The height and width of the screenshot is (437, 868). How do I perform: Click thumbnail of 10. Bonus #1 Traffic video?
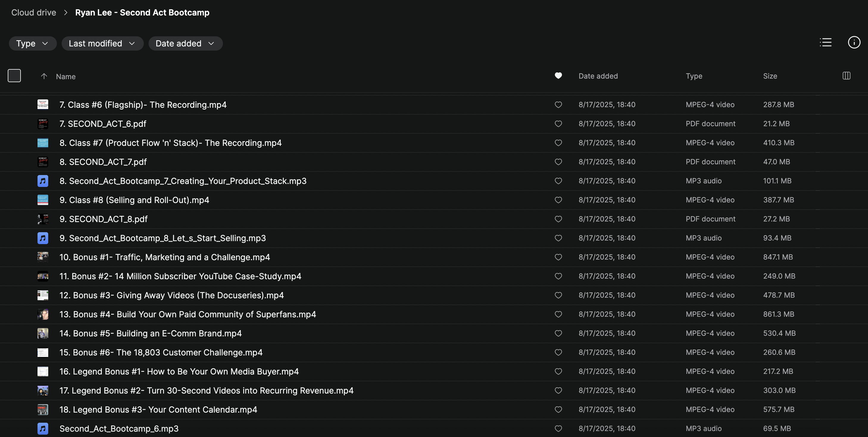tap(43, 257)
